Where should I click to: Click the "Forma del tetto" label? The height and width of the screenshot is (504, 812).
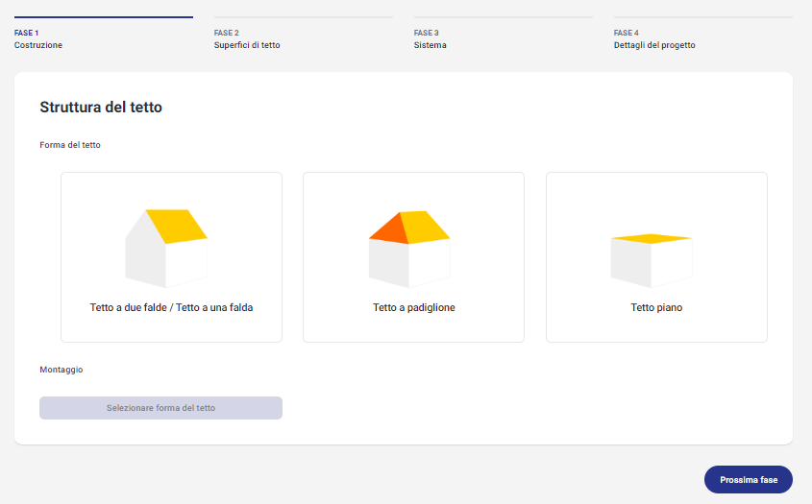point(70,145)
